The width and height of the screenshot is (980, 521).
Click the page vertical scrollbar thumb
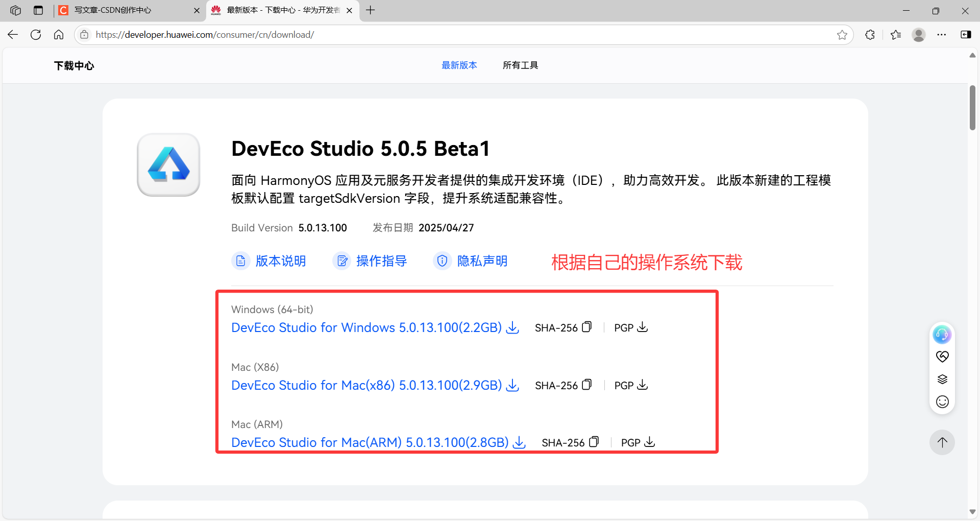coord(972,108)
